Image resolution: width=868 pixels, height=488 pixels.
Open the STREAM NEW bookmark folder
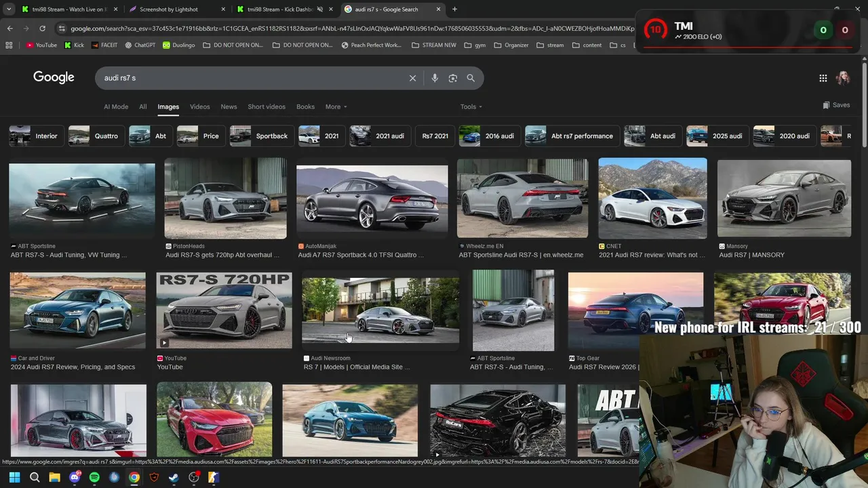pyautogui.click(x=434, y=45)
